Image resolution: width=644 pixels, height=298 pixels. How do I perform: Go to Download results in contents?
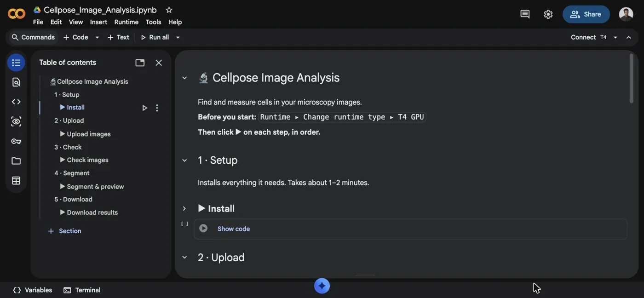pos(89,212)
